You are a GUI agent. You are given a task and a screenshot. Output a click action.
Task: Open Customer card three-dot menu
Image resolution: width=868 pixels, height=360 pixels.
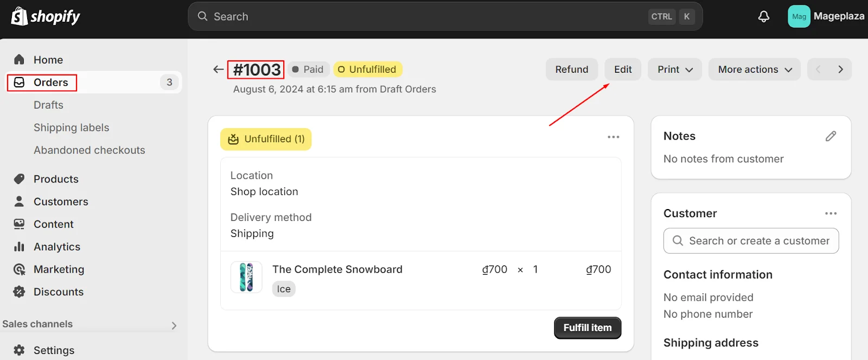[x=831, y=213]
